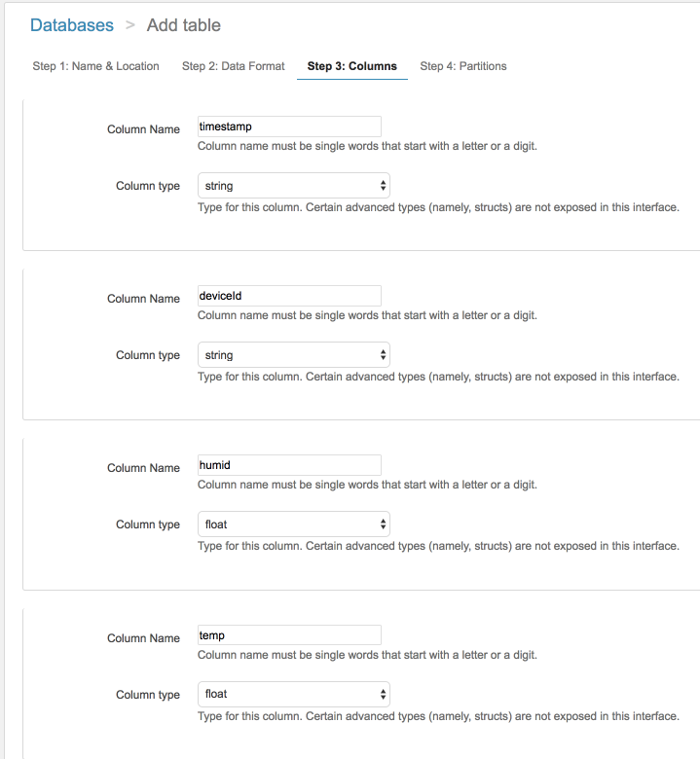700x759 pixels.
Task: Click the Add table breadcrumb text
Action: pyautogui.click(x=184, y=25)
